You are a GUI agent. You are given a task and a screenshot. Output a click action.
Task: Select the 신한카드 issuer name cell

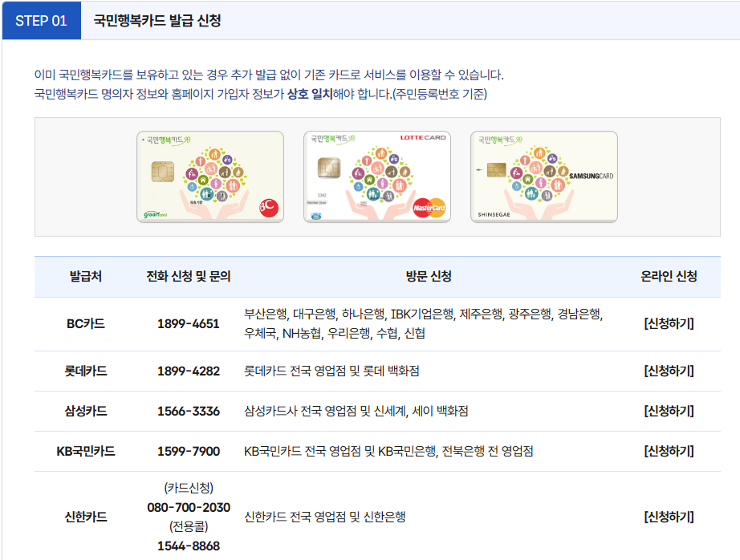pyautogui.click(x=85, y=517)
